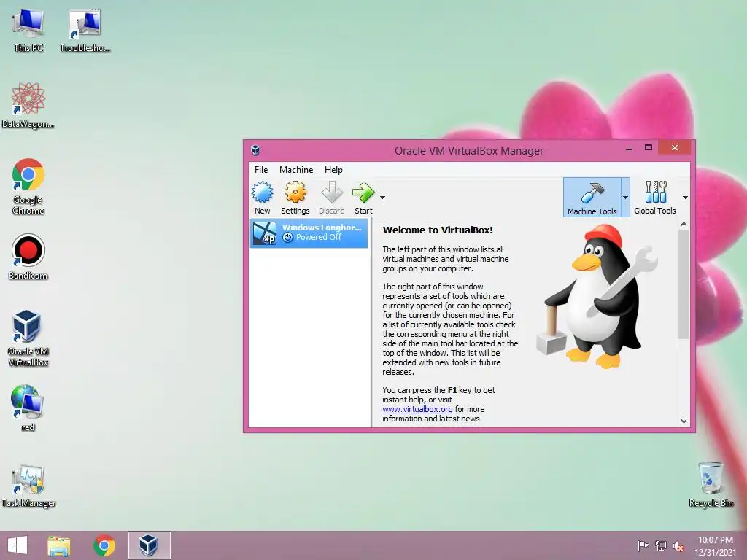Maximize the VirtualBox Manager window
Screen dimensions: 747x560
coord(649,148)
